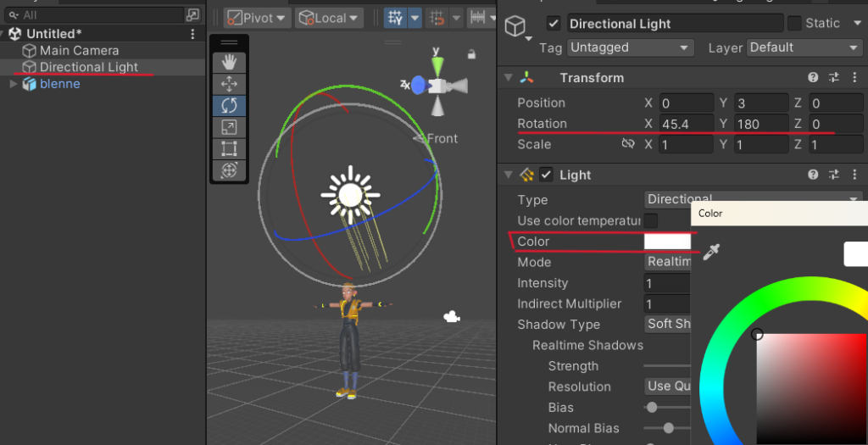Viewport: 868px width, 445px height.
Task: Click the Local handle rotation button
Action: point(329,18)
